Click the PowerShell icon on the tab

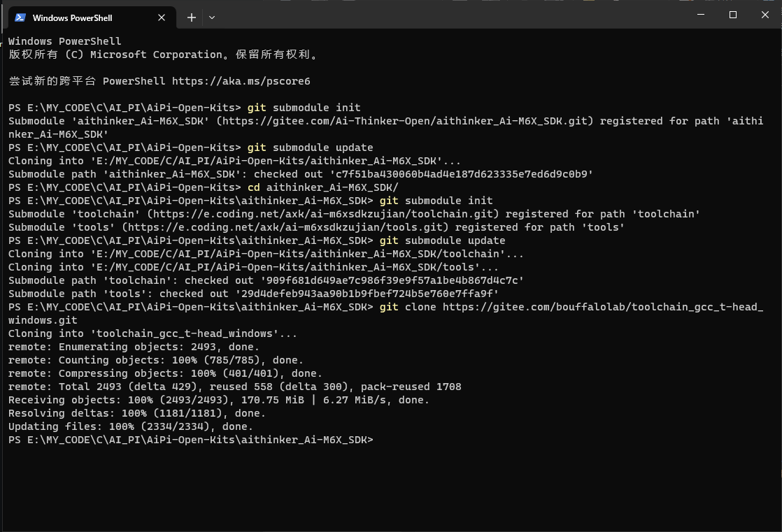[20, 17]
